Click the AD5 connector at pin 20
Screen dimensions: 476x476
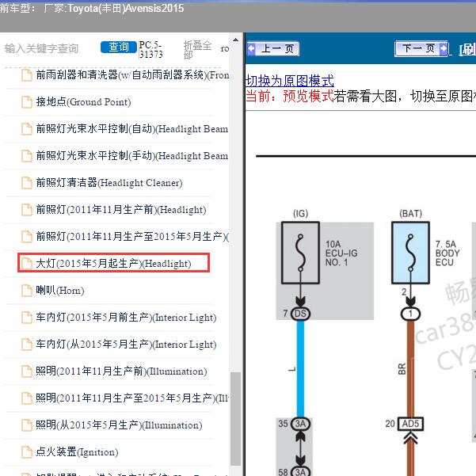410,424
